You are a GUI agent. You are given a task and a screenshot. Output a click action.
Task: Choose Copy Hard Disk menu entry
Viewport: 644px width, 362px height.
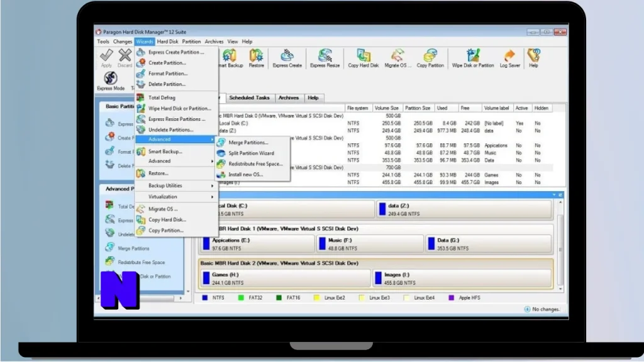[x=177, y=219]
